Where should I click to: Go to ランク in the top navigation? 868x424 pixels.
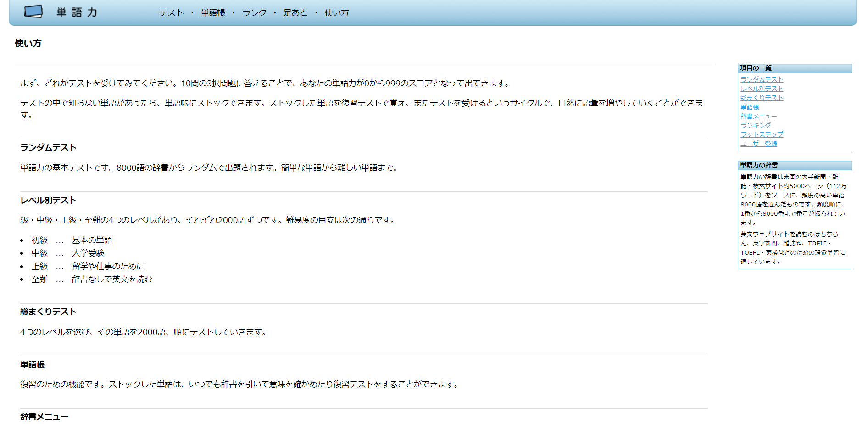254,13
